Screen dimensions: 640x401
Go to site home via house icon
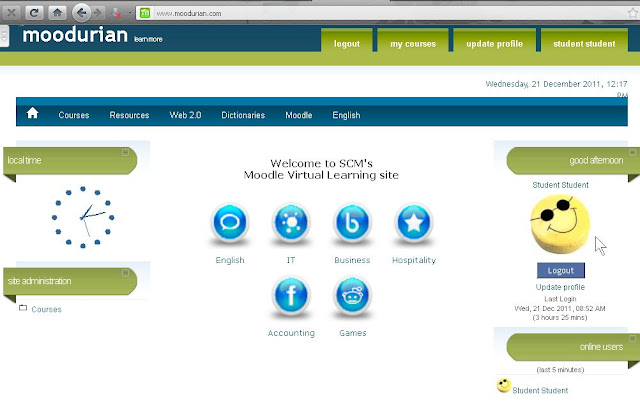(33, 113)
